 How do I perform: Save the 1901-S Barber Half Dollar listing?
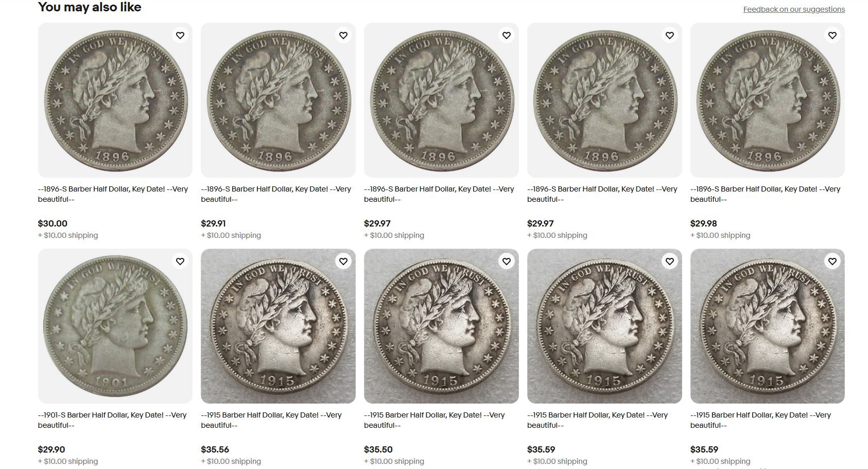point(180,262)
